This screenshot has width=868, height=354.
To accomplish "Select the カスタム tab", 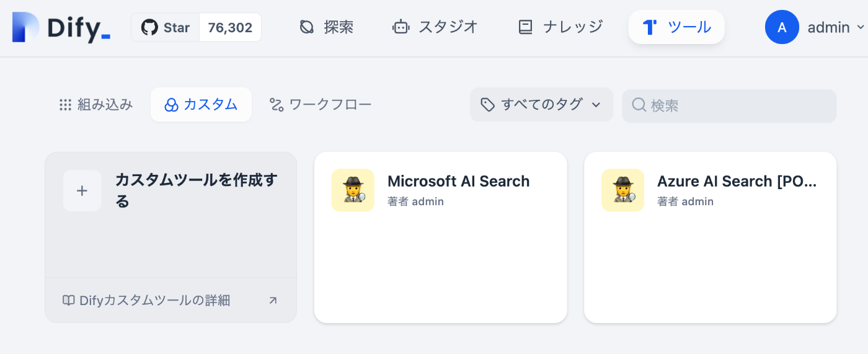I will 201,105.
